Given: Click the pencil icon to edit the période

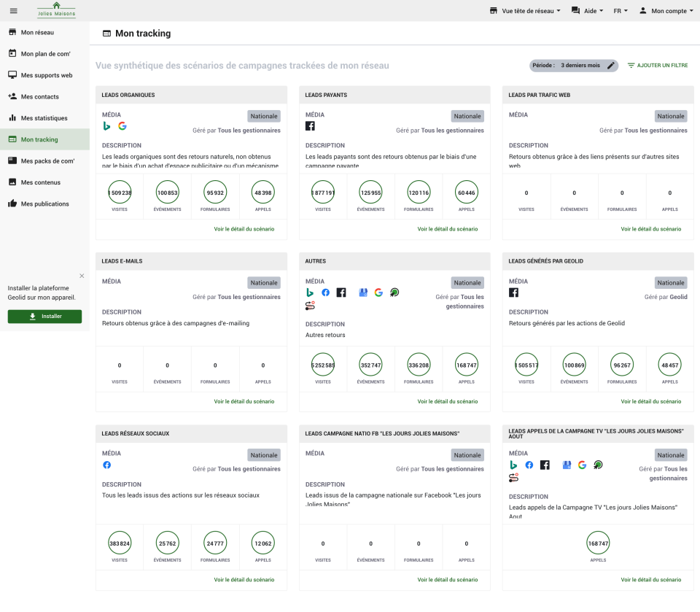Looking at the screenshot, I should point(611,65).
